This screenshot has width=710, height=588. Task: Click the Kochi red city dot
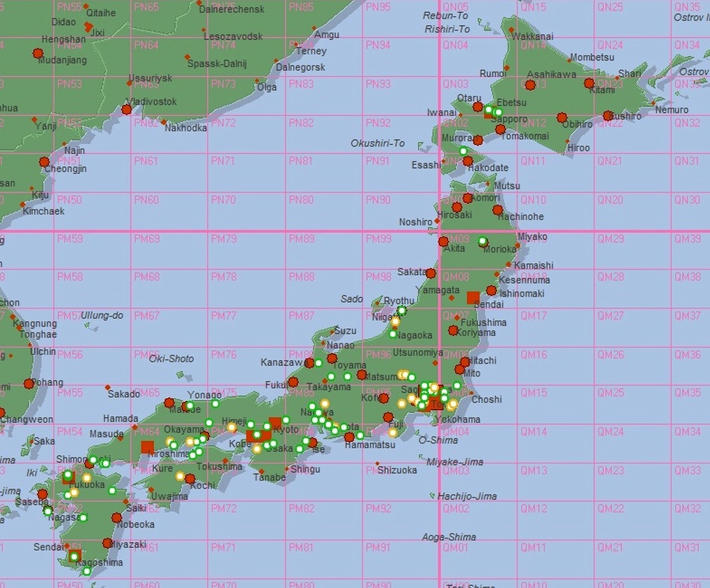tap(190, 479)
